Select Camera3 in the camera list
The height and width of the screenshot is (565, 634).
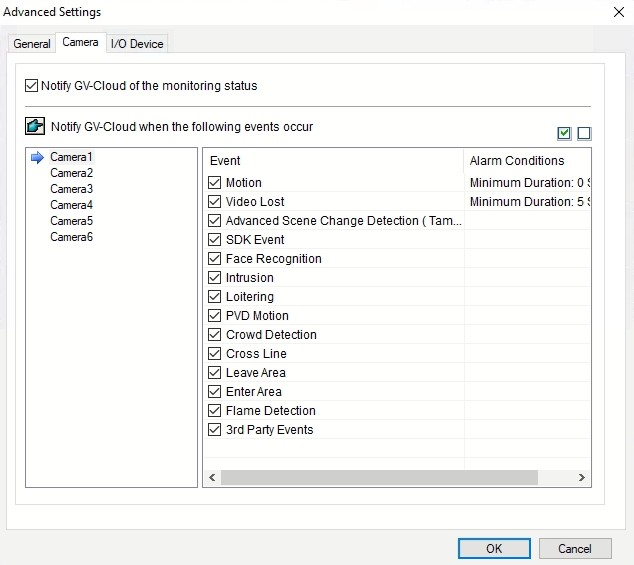pyautogui.click(x=71, y=189)
